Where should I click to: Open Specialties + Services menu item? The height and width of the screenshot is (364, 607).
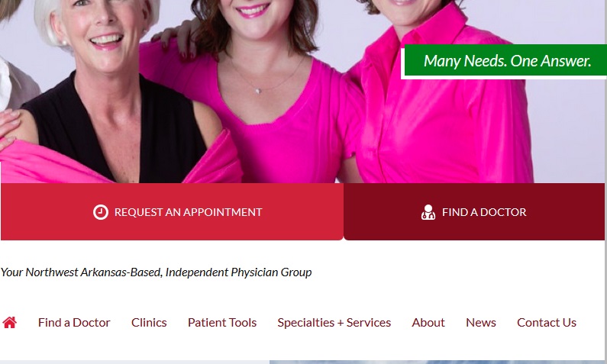pyautogui.click(x=334, y=322)
